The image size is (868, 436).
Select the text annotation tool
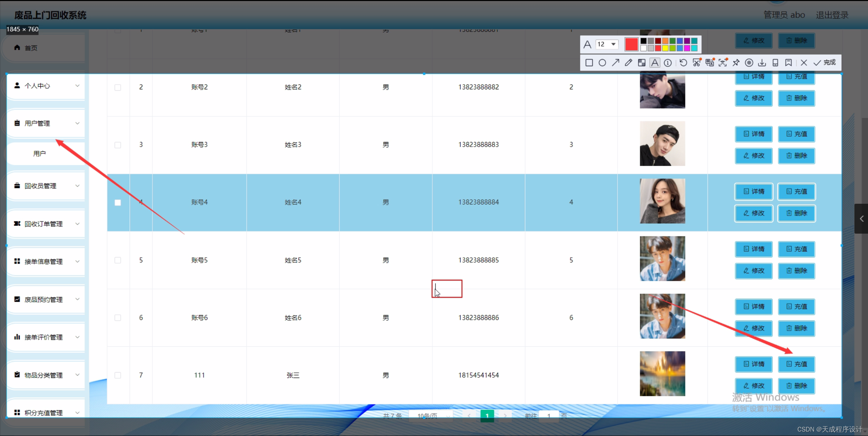tap(655, 63)
